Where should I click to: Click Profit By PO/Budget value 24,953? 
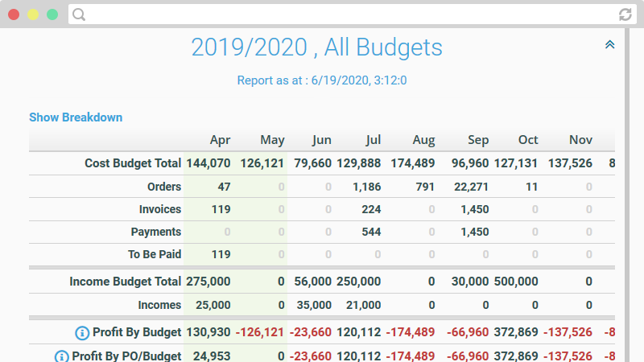(x=212, y=356)
